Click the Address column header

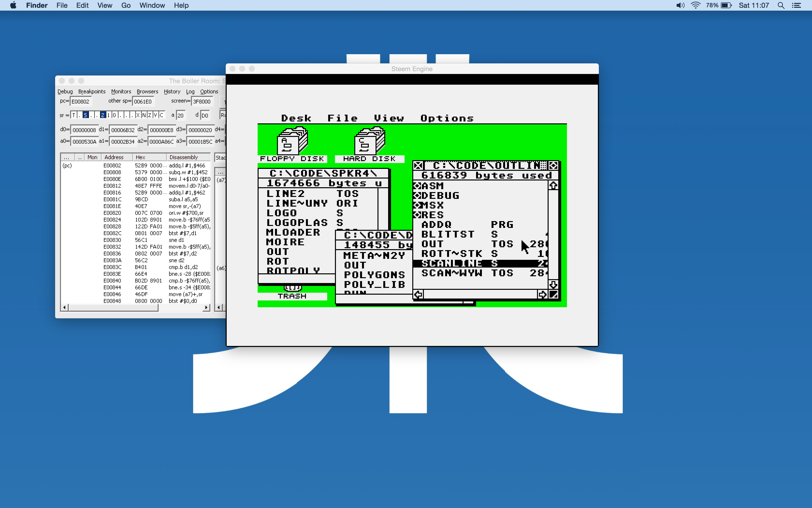(x=117, y=157)
